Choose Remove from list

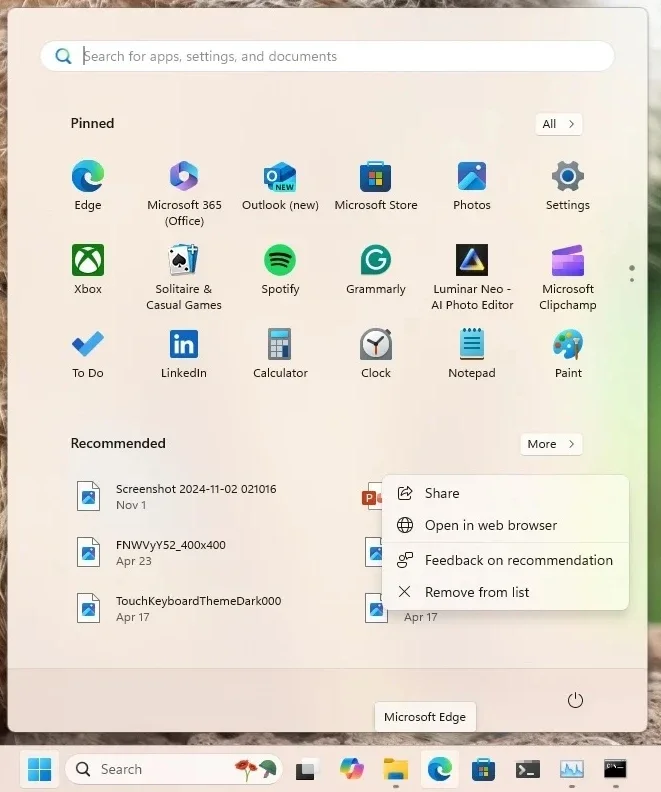pos(505,592)
